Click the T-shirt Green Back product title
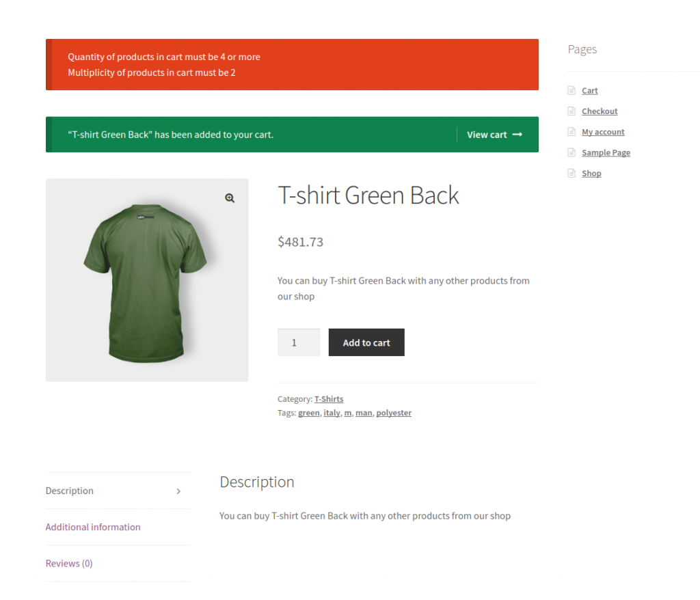700x600 pixels. point(368,195)
